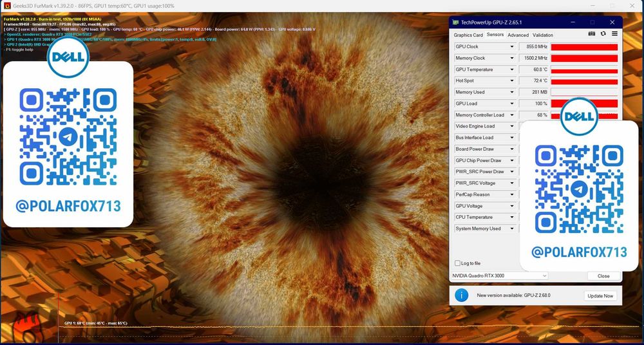Click the FurMark Burn-in test overlay line
644x345 pixels.
point(53,19)
